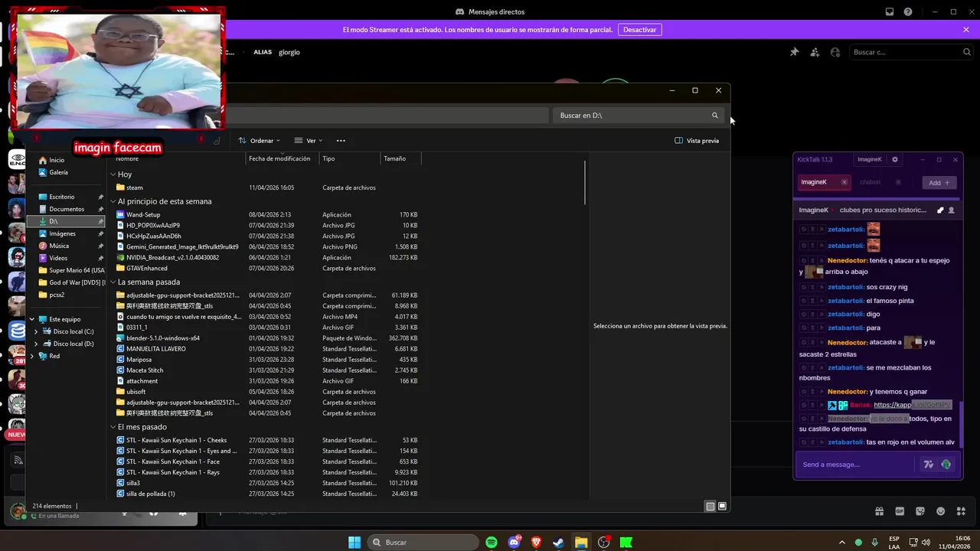The image size is (980, 551).
Task: Click the Explorer file list vertical scrollbar
Action: click(585, 182)
